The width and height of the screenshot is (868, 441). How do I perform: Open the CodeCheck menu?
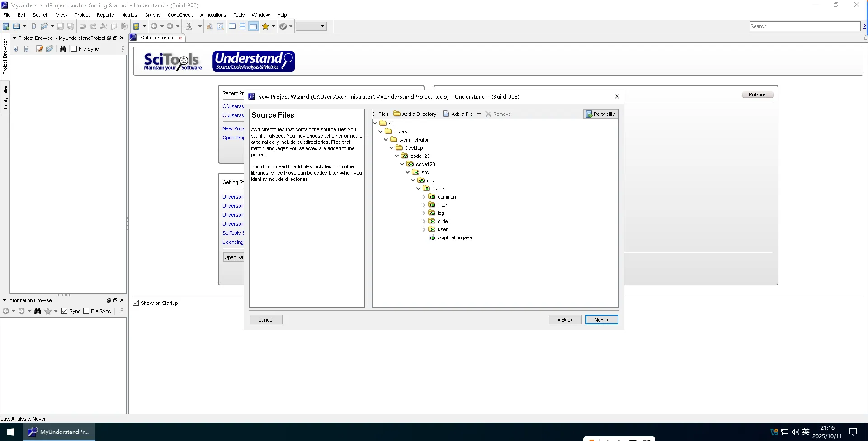(180, 15)
